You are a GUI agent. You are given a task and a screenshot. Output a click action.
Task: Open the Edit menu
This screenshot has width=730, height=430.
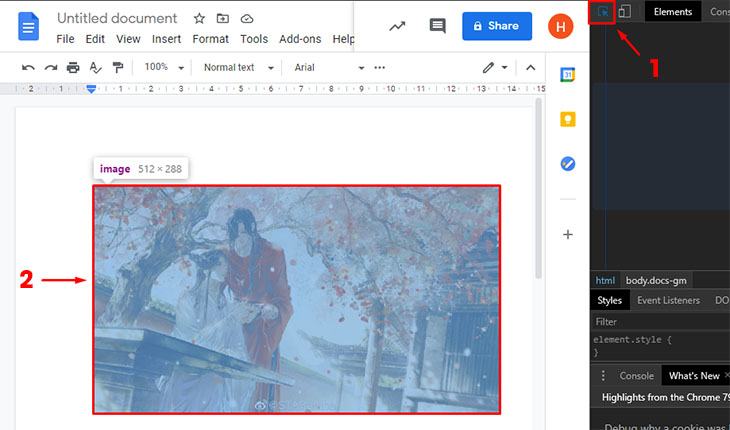pos(95,39)
